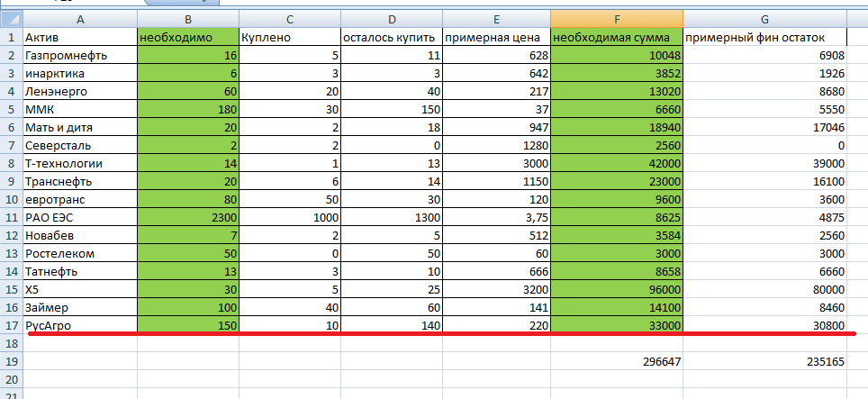Click the remainder cell 6908
Screen dimensions: 868x399
(x=765, y=55)
